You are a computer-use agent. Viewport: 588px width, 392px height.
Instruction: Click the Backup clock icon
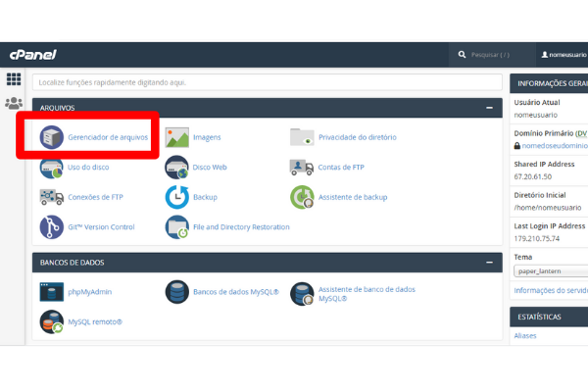177,197
